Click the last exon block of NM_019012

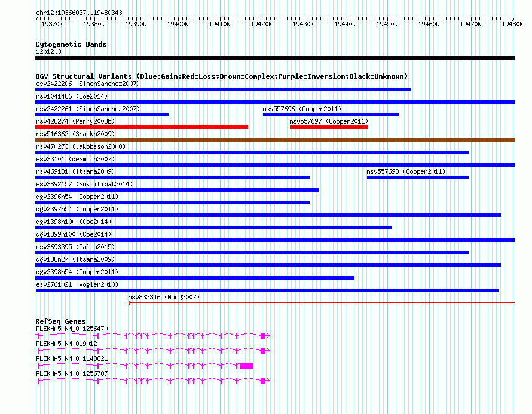[x=262, y=351]
